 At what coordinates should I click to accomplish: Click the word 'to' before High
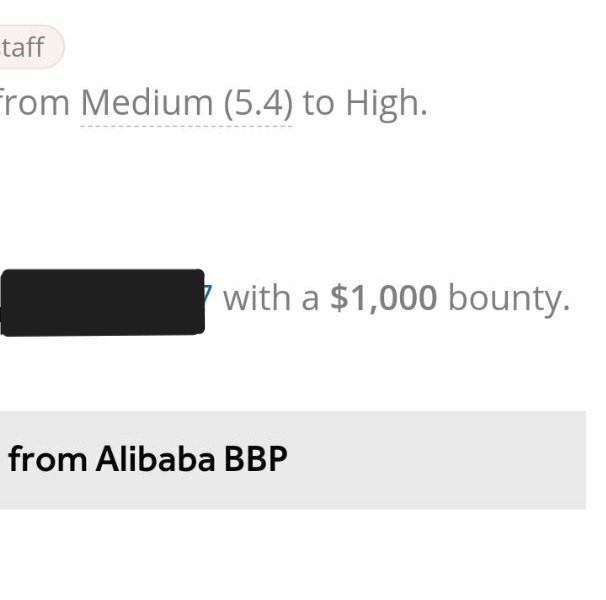tap(318, 104)
